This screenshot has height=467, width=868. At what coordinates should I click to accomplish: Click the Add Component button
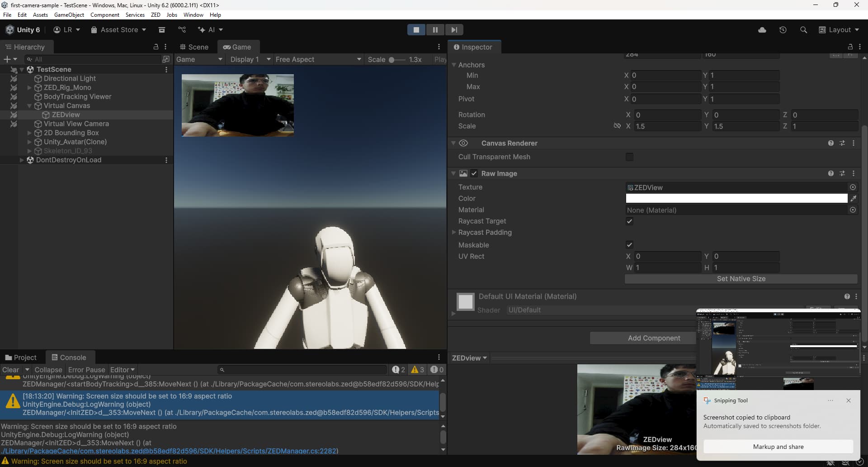coord(653,338)
